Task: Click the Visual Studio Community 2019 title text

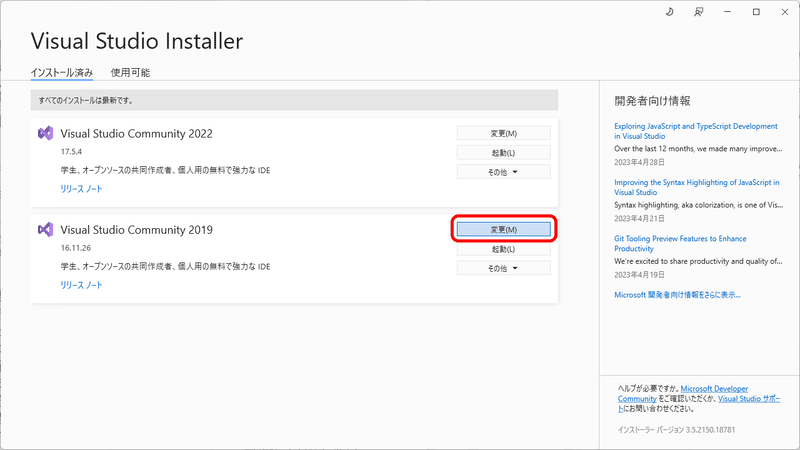Action: tap(136, 230)
